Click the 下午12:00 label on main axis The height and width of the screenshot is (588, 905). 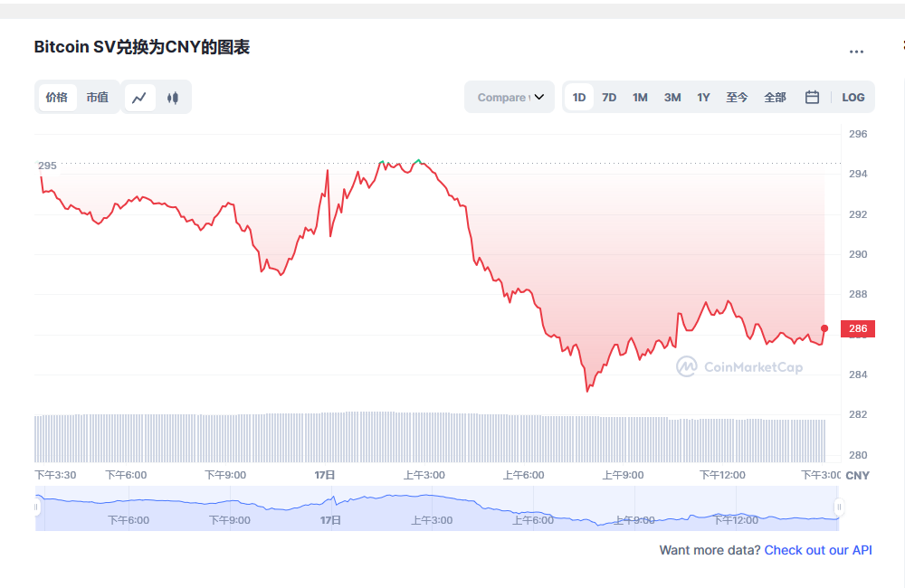[x=722, y=475]
